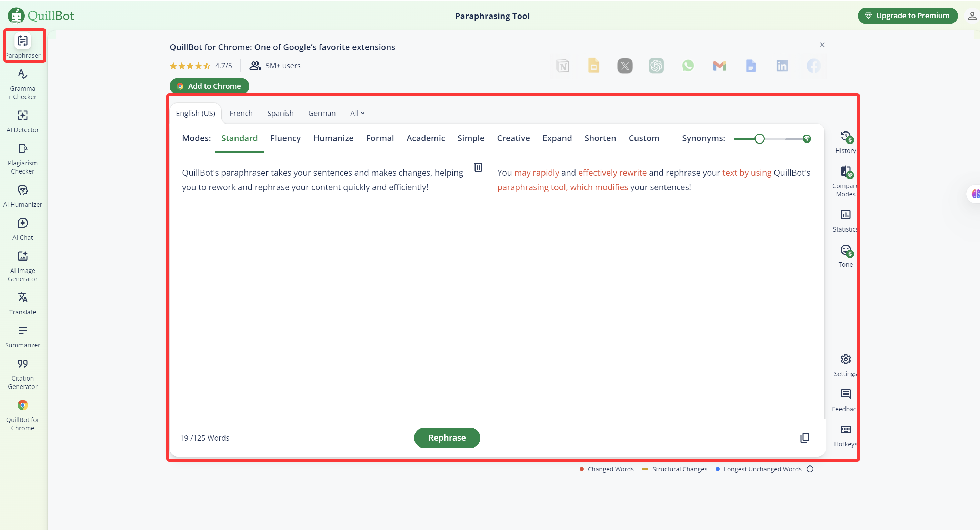Open the AI Humanizer tool
980x530 pixels.
(22, 196)
